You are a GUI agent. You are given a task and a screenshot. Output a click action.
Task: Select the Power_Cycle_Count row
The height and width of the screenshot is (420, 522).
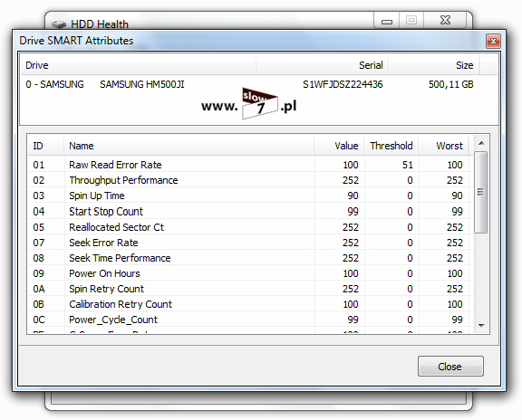(250, 320)
